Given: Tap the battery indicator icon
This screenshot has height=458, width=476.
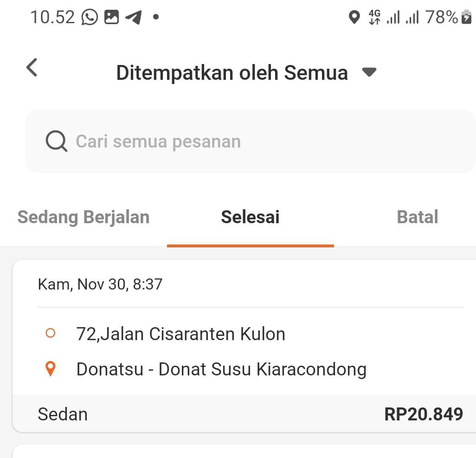Looking at the screenshot, I should click(x=466, y=18).
